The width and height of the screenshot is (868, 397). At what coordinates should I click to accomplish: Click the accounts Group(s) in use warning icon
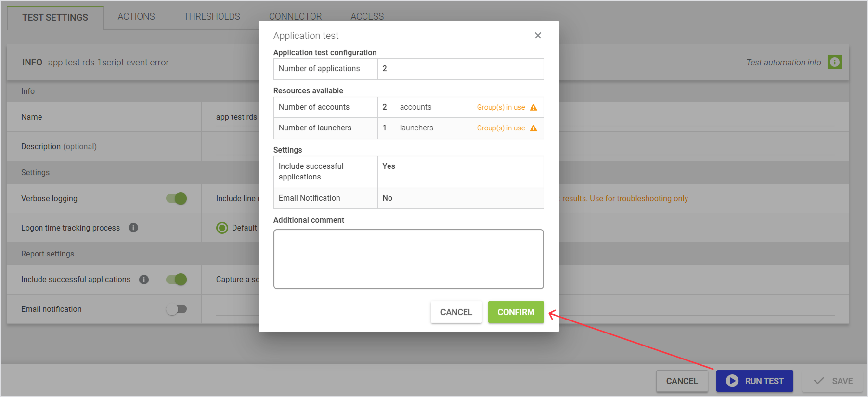point(533,107)
